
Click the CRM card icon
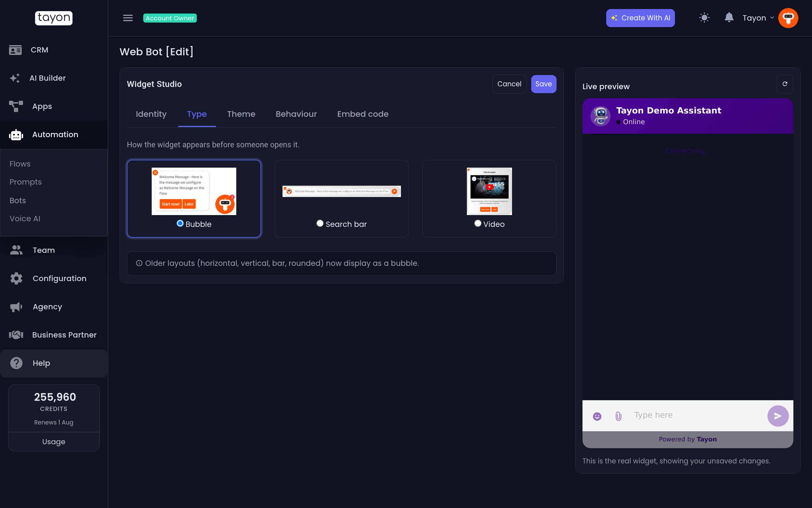[15, 50]
